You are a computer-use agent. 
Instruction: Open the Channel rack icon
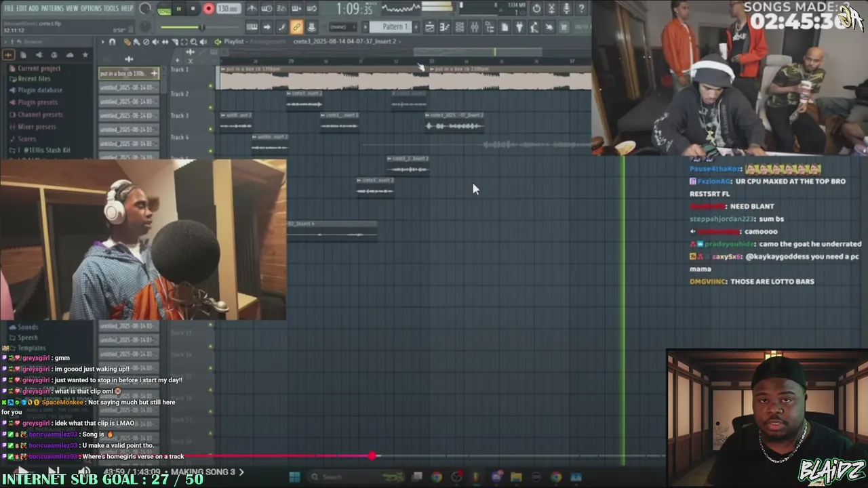pyautogui.click(x=460, y=27)
